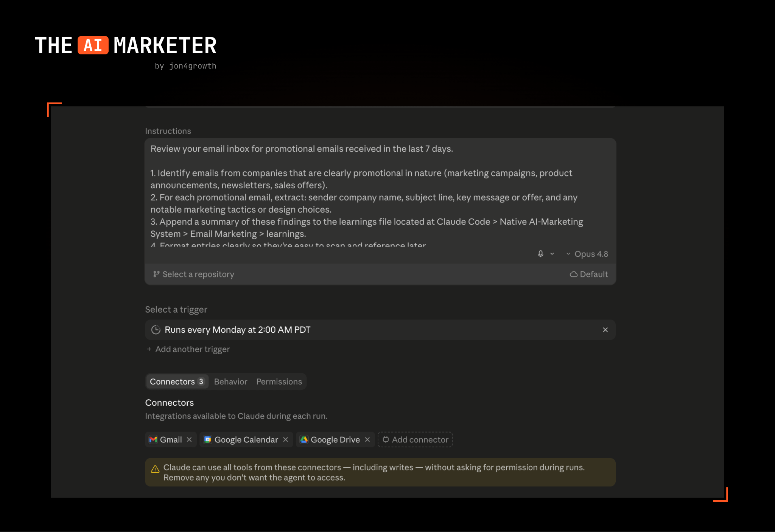Screen dimensions: 775x532
Task: Click the Google Calendar connector icon
Action: [x=208, y=439]
